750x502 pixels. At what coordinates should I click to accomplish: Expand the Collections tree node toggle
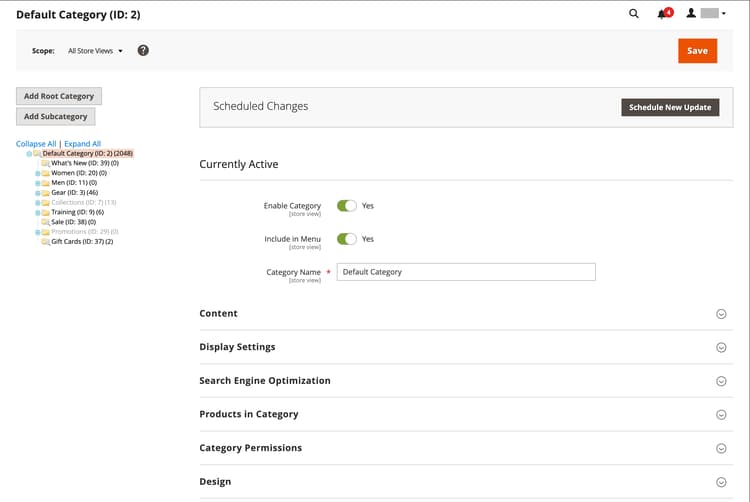point(38,203)
